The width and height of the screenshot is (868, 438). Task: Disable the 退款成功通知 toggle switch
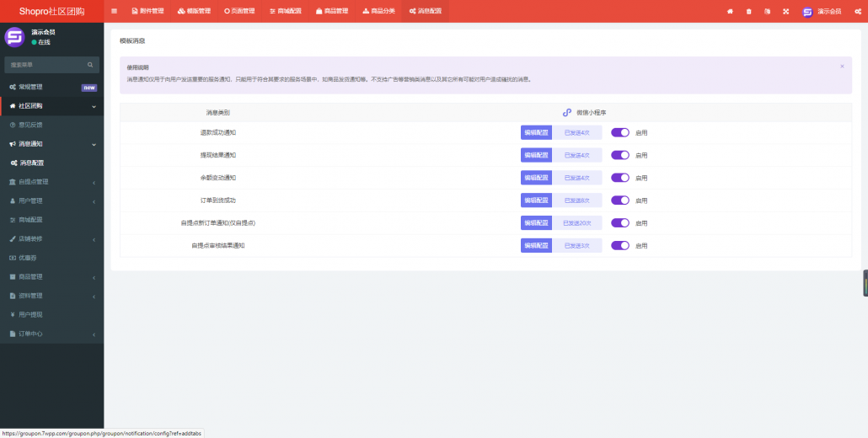click(x=620, y=132)
